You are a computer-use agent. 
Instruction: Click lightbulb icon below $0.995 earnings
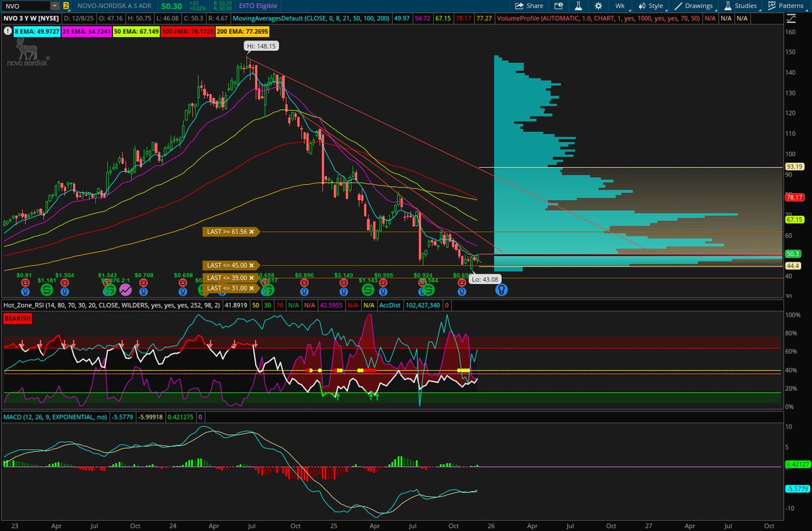384,292
